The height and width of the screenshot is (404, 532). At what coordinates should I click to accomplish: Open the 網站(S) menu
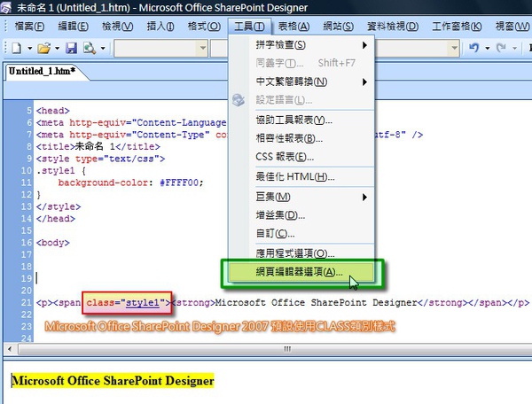(338, 26)
